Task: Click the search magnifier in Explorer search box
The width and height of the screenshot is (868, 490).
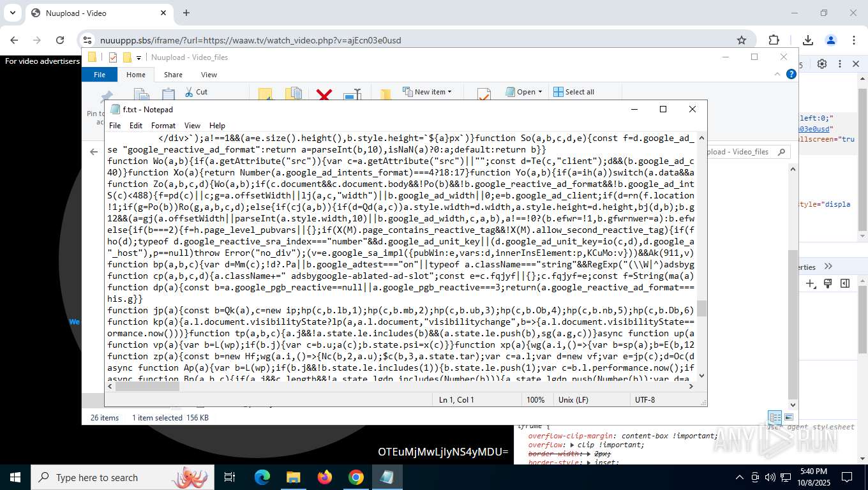Action: [781, 152]
